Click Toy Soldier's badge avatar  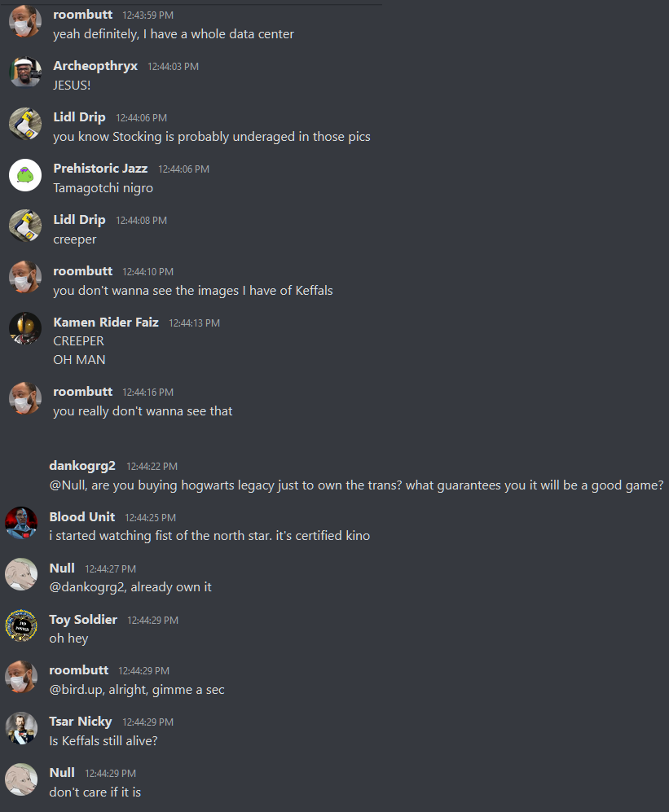[21, 625]
